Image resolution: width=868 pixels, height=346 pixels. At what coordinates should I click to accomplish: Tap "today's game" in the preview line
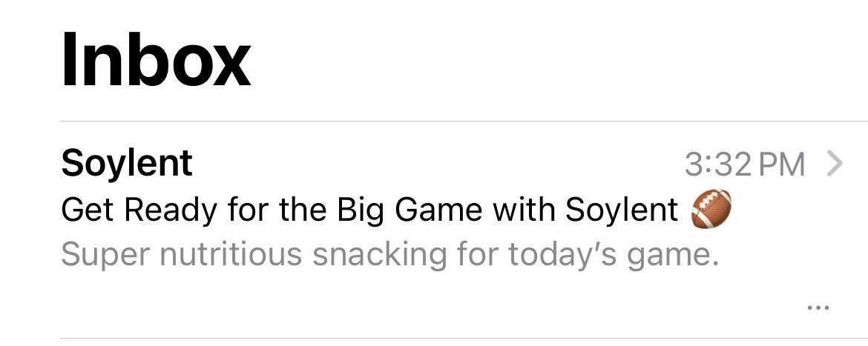pos(613,255)
